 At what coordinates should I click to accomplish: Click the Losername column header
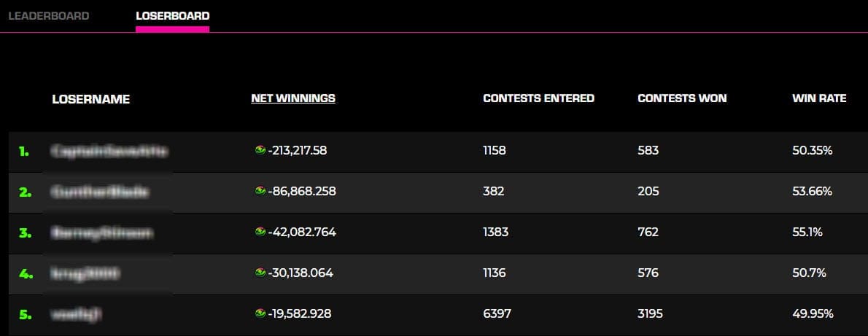pyautogui.click(x=90, y=99)
